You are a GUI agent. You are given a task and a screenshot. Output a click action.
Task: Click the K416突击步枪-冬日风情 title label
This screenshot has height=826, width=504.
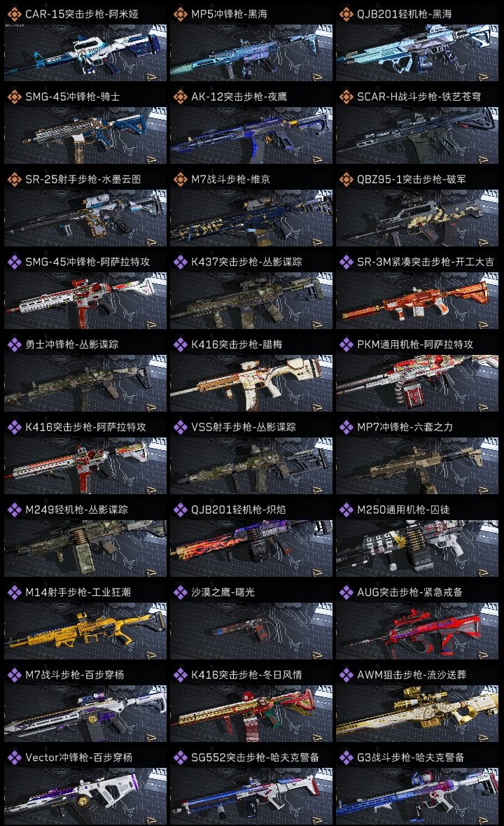point(246,675)
